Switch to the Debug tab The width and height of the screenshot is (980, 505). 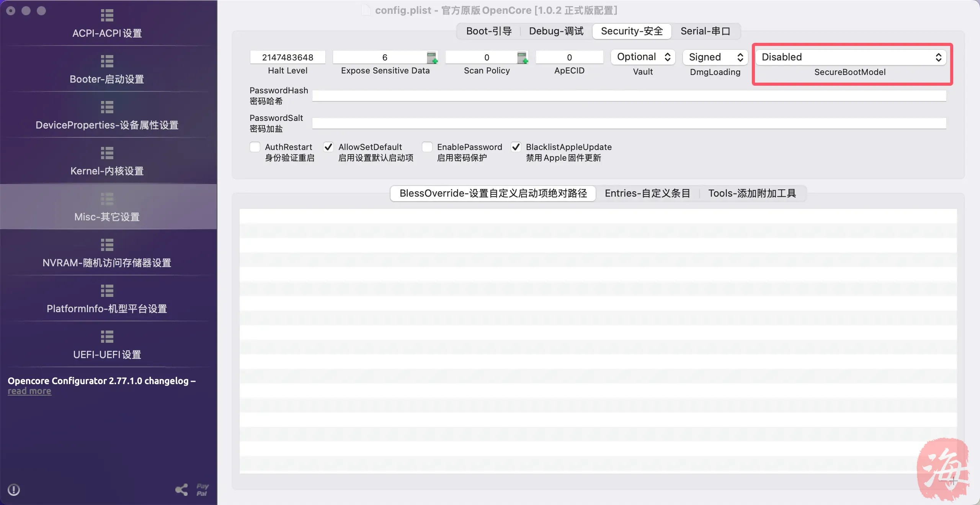click(556, 31)
